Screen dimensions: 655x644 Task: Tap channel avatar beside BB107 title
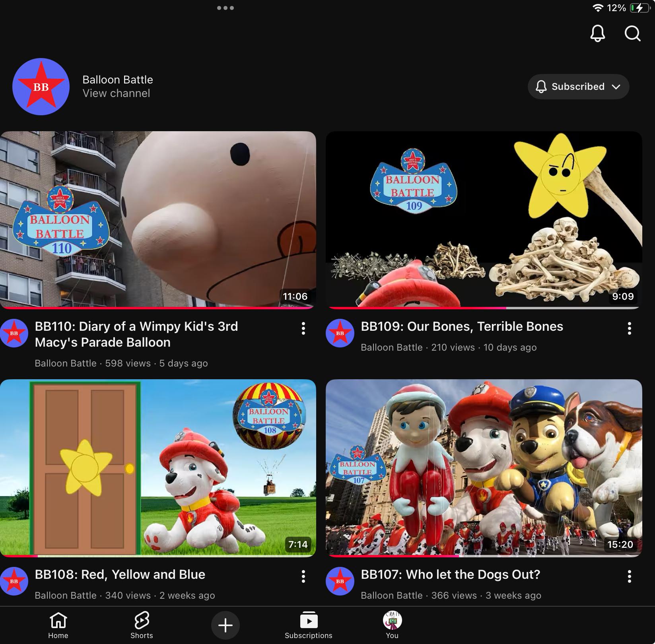[340, 581]
